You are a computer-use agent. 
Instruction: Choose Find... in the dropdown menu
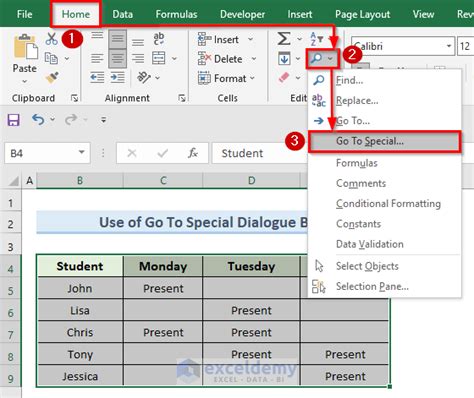(x=385, y=80)
